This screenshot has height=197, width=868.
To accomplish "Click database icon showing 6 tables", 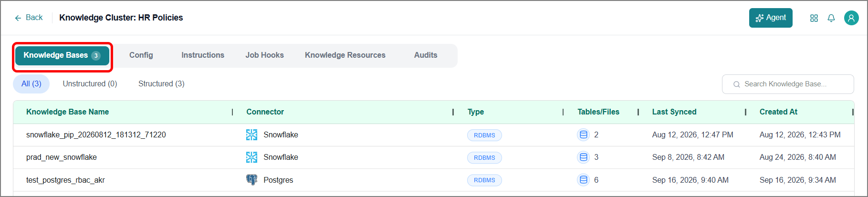I will 583,180.
